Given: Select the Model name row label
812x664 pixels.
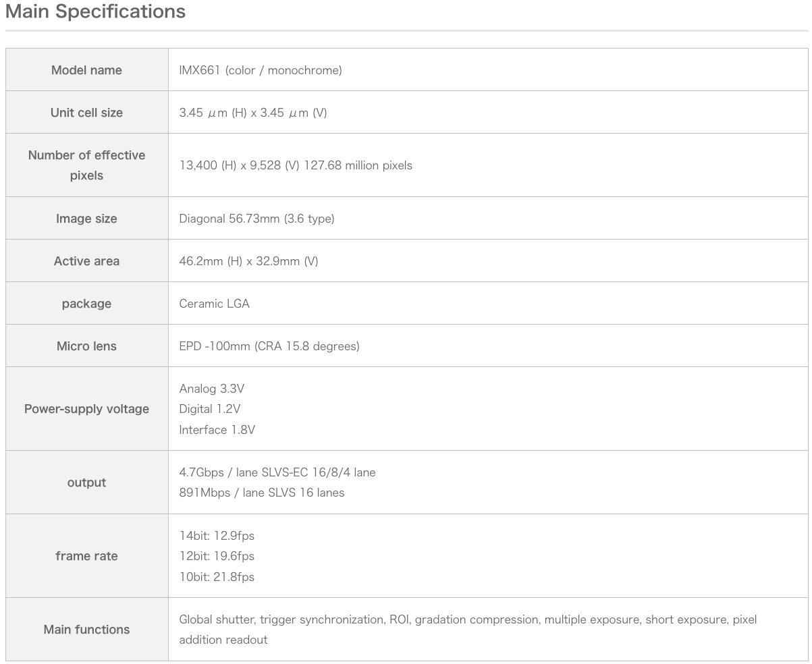Looking at the screenshot, I should (86, 70).
